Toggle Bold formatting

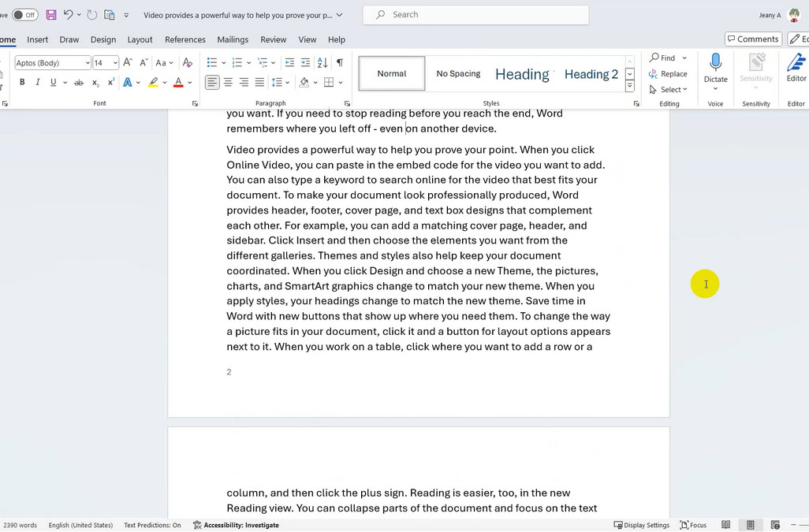coord(22,83)
